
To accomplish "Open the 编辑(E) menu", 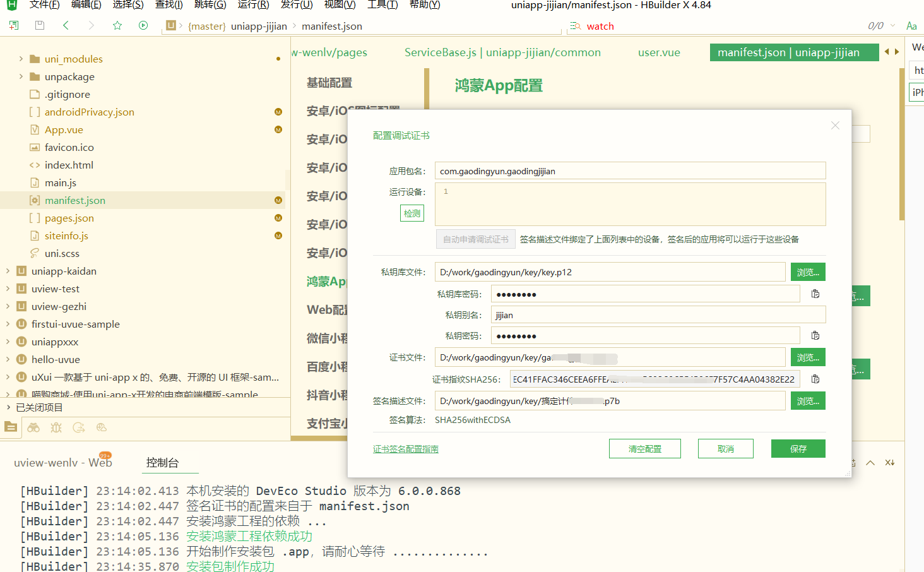I will click(86, 5).
